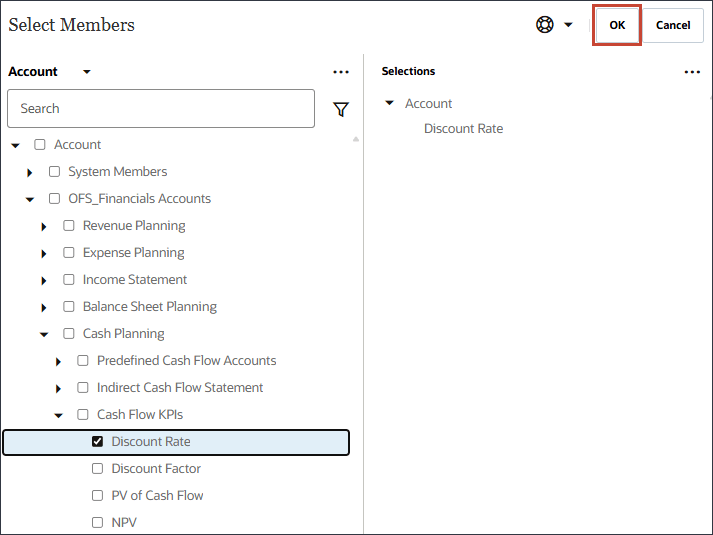Open the Account dimension dropdown

pyautogui.click(x=87, y=72)
